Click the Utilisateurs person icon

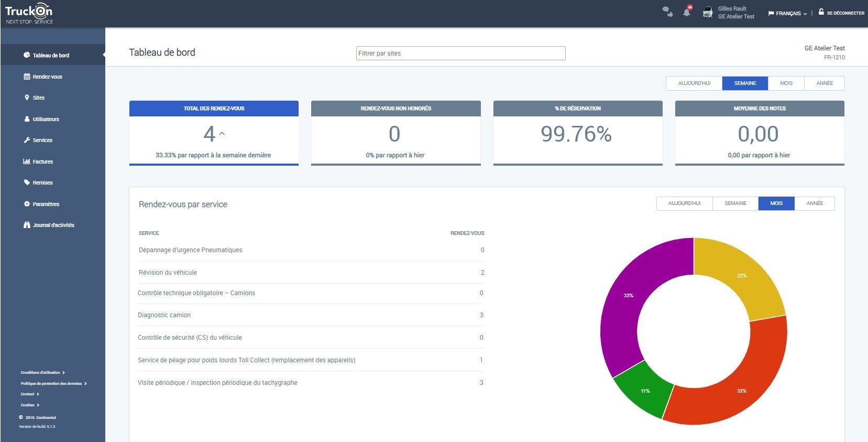pyautogui.click(x=27, y=119)
